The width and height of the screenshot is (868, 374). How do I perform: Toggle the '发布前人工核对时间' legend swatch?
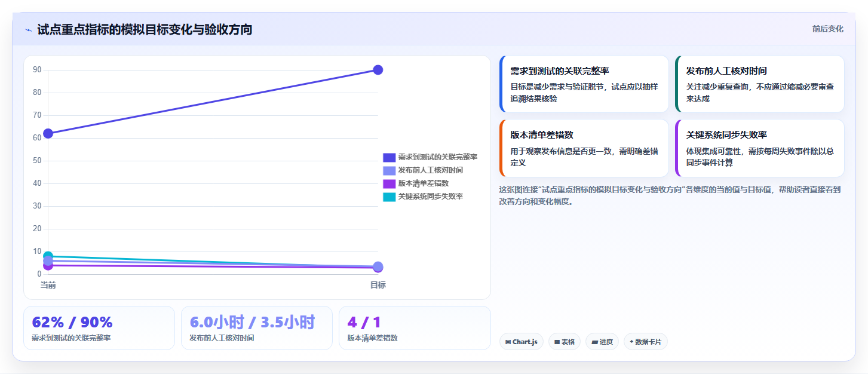tap(389, 170)
